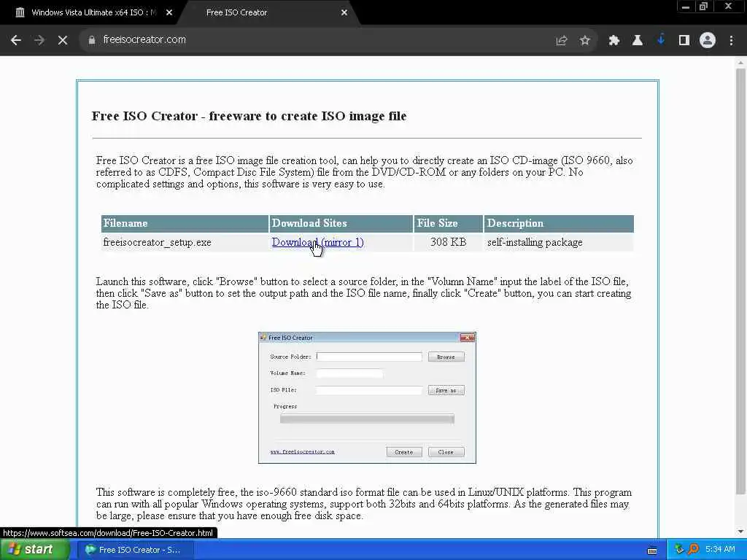
Task: Click the museum icon on the first tab
Action: click(x=20, y=13)
